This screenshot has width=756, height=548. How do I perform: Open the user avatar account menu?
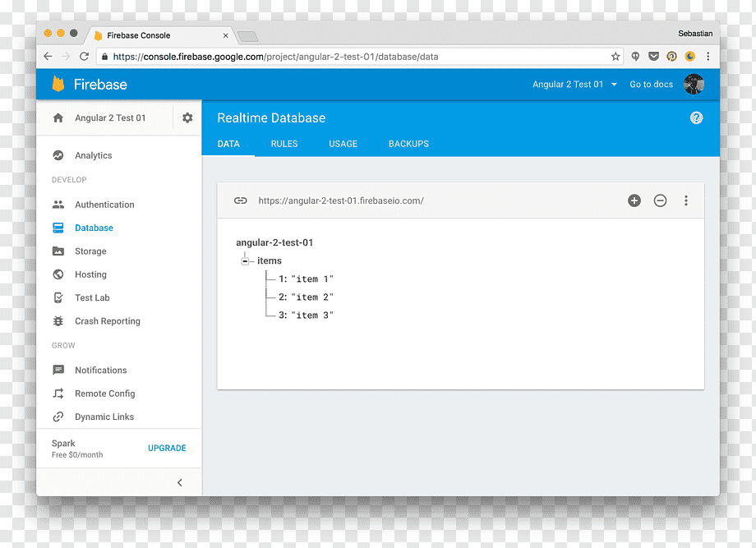[694, 85]
